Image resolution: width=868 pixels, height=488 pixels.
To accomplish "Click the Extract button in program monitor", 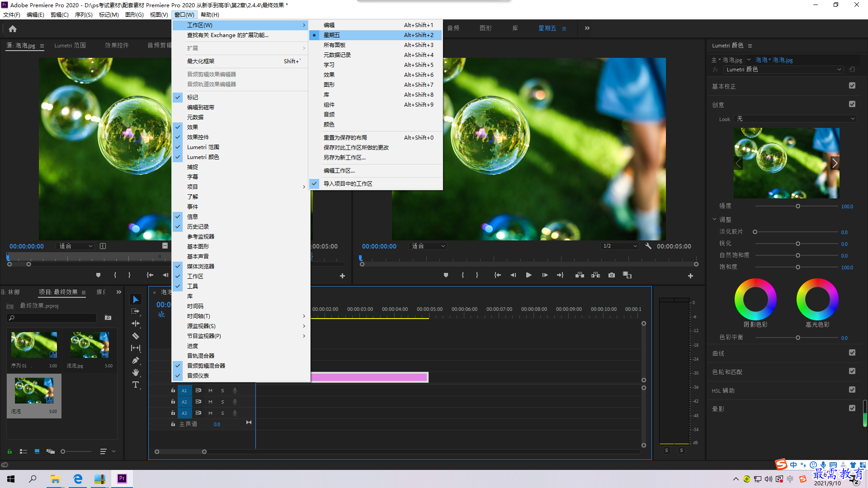I will pyautogui.click(x=596, y=275).
